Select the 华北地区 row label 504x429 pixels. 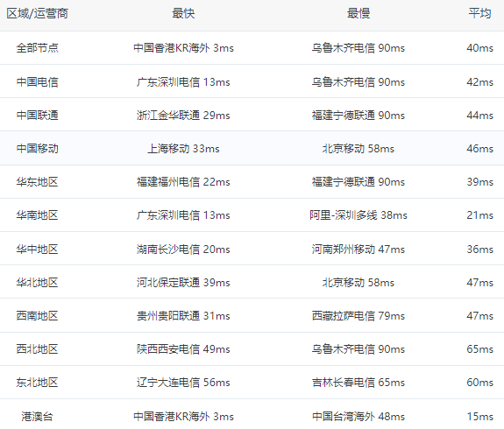[x=38, y=283]
